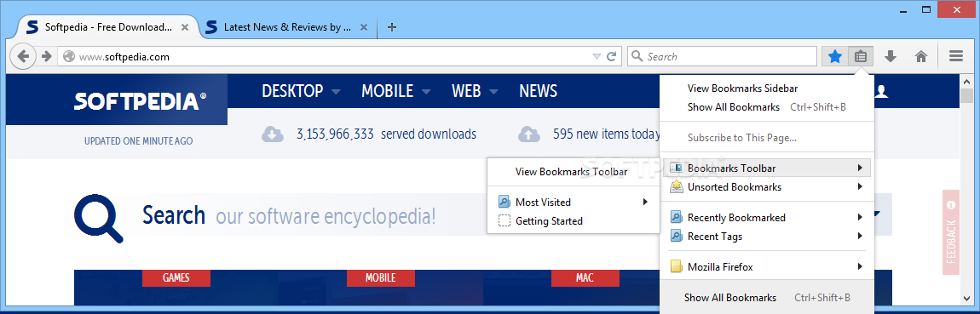Click the user account icon on Softpedia
This screenshot has width=980, height=314.
(882, 91)
